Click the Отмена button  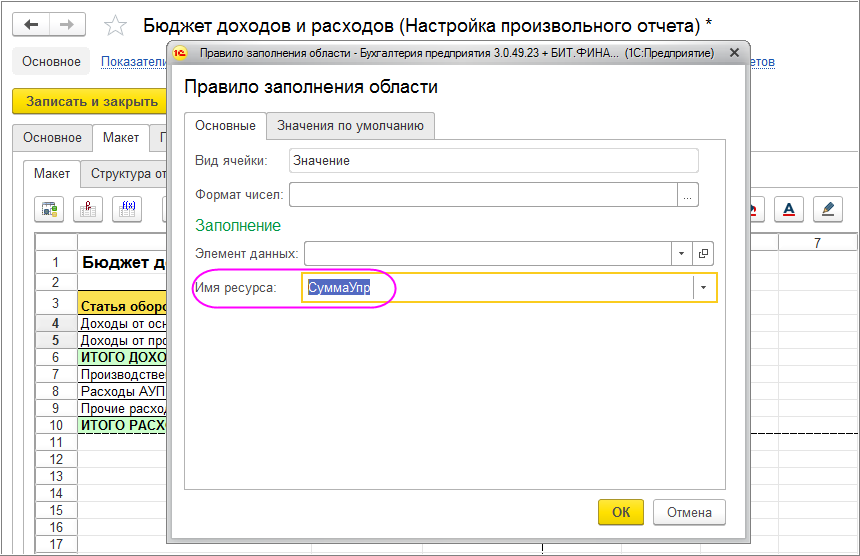[x=689, y=512]
